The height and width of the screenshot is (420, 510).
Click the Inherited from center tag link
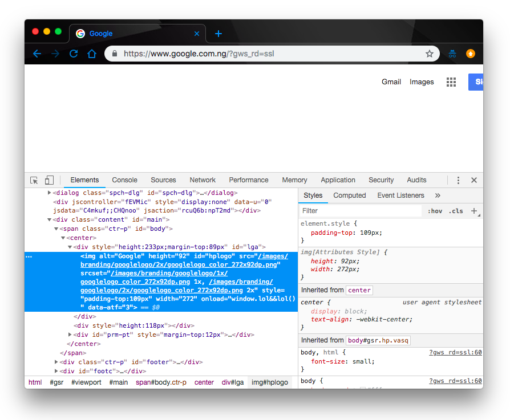[x=359, y=290]
